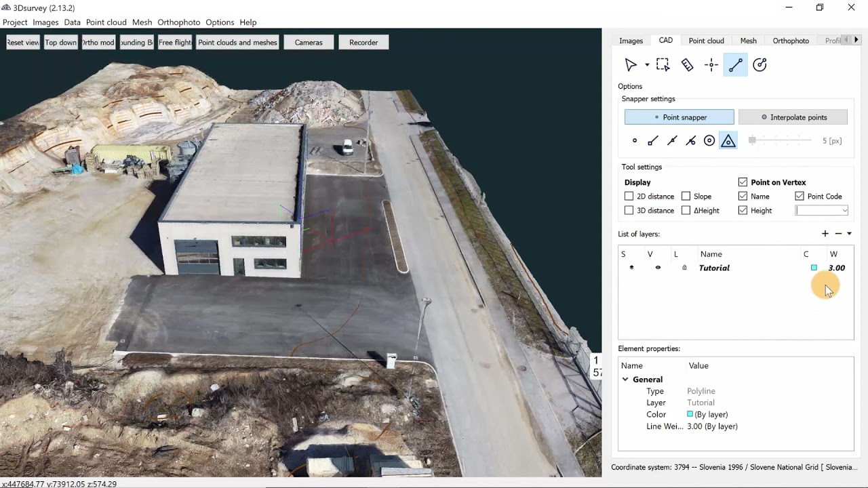
Task: Switch to the Mesh tab
Action: pos(748,41)
